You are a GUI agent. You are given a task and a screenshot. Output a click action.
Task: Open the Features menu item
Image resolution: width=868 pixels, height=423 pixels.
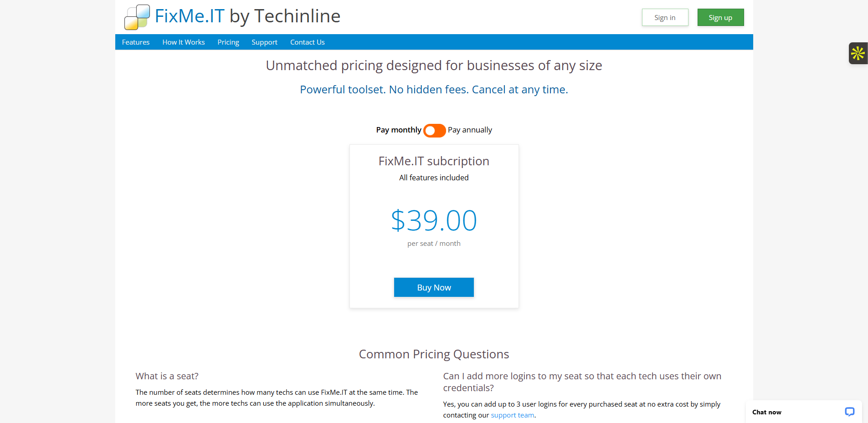[x=136, y=42]
